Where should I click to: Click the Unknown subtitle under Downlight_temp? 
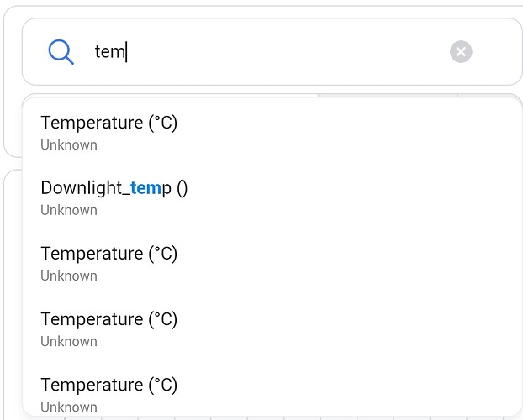(x=69, y=210)
